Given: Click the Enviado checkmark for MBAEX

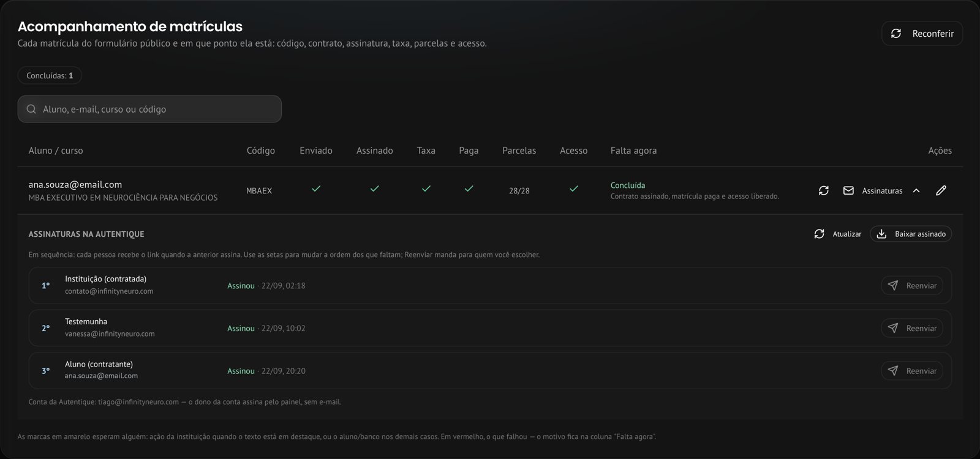Looking at the screenshot, I should [316, 189].
